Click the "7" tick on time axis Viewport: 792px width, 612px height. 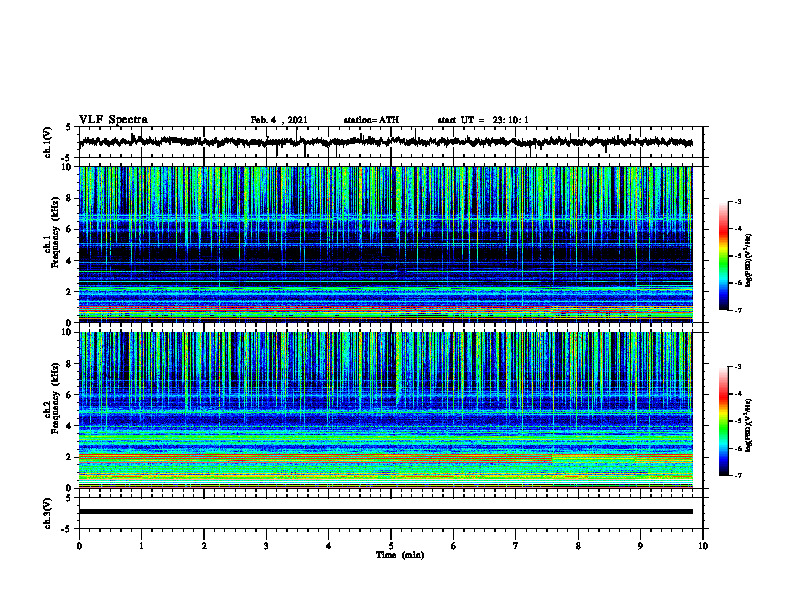516,546
